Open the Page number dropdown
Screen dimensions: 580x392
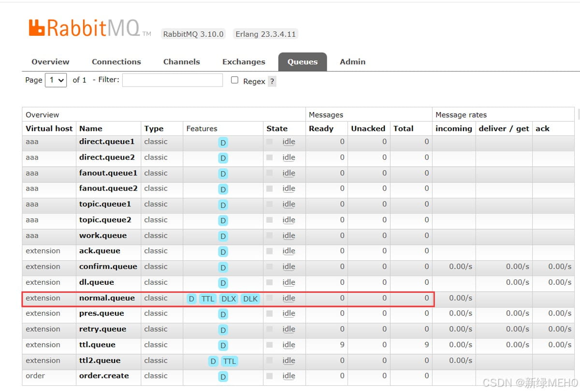(56, 80)
